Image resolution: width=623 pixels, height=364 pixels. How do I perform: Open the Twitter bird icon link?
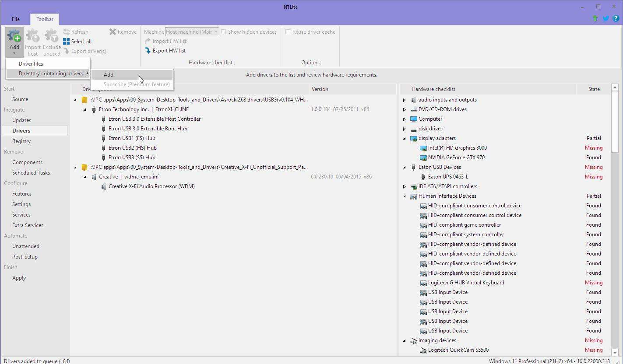pos(605,18)
